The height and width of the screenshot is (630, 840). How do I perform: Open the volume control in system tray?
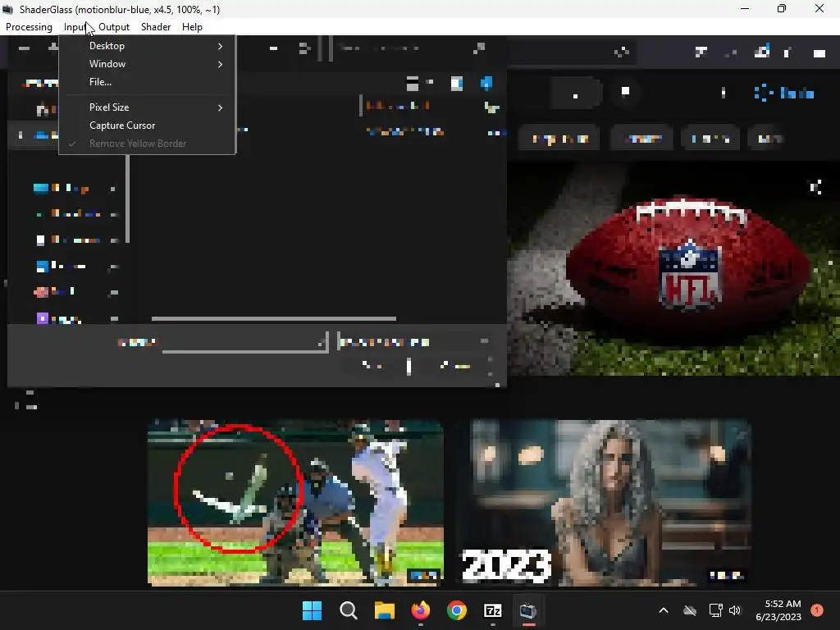[x=734, y=610]
